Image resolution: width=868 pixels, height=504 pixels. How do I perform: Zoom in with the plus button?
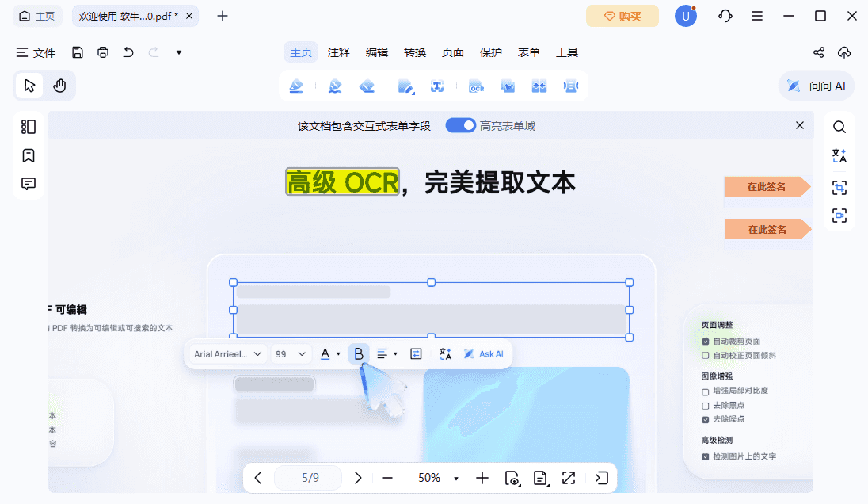tap(482, 477)
